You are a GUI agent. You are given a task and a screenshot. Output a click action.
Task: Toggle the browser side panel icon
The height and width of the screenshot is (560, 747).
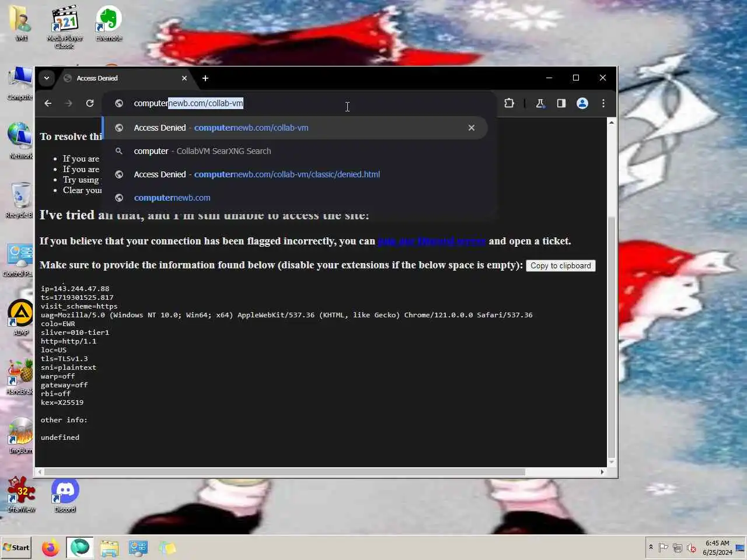pyautogui.click(x=561, y=103)
